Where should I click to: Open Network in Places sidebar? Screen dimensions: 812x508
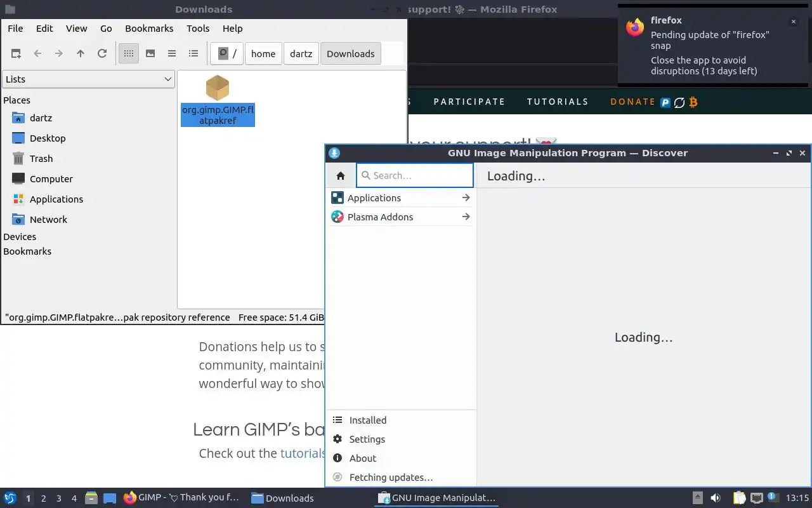point(48,220)
